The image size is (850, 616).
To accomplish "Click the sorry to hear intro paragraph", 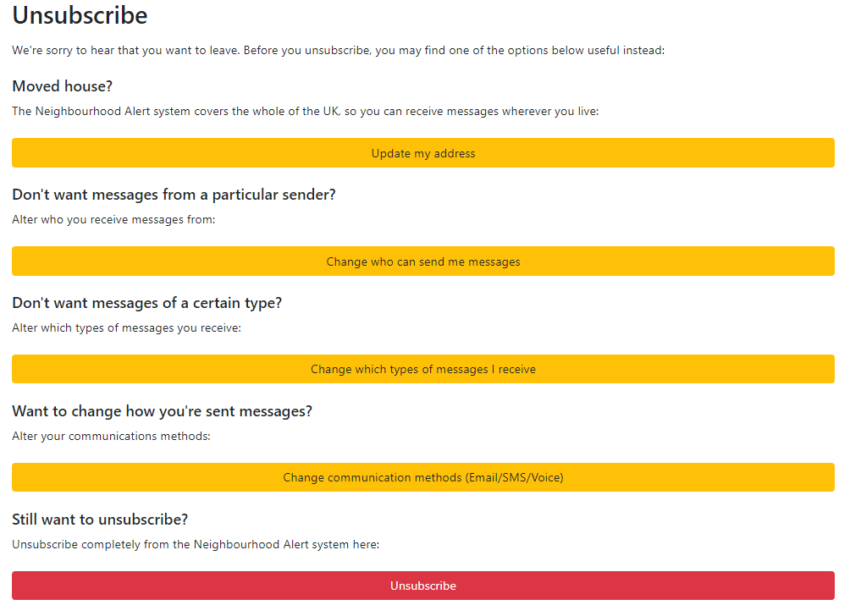I will tap(339, 50).
